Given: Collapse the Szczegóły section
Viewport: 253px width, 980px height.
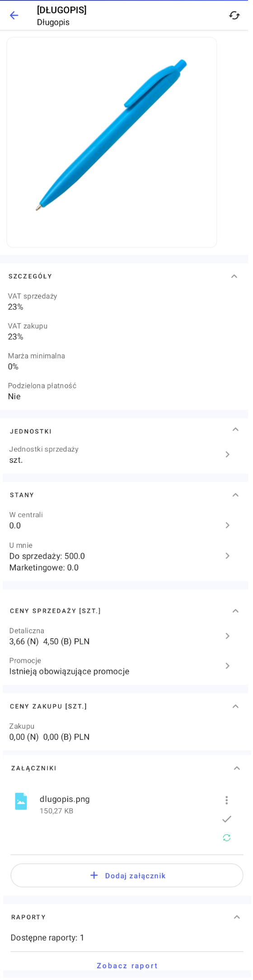Looking at the screenshot, I should (234, 276).
